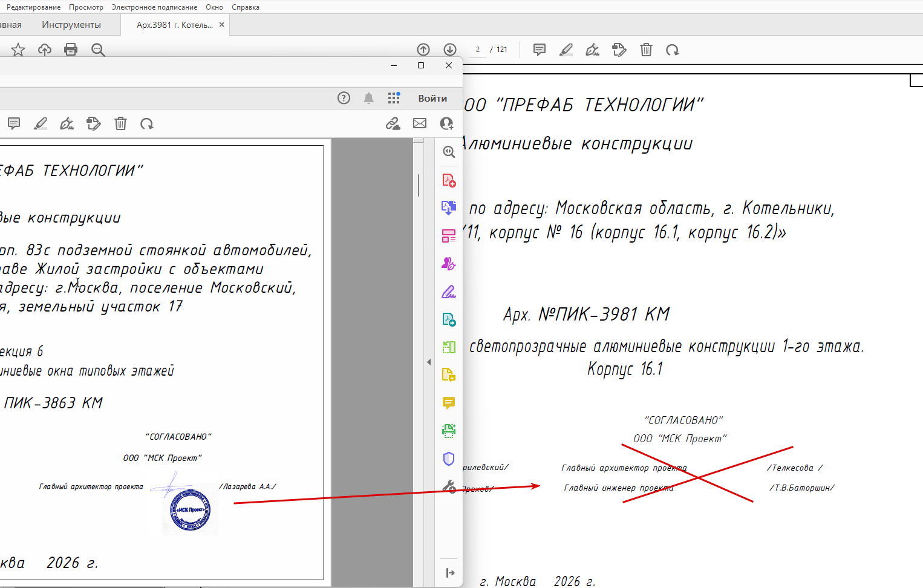Click the page number field showing 2
The width and height of the screenshot is (923, 588).
[x=478, y=50]
